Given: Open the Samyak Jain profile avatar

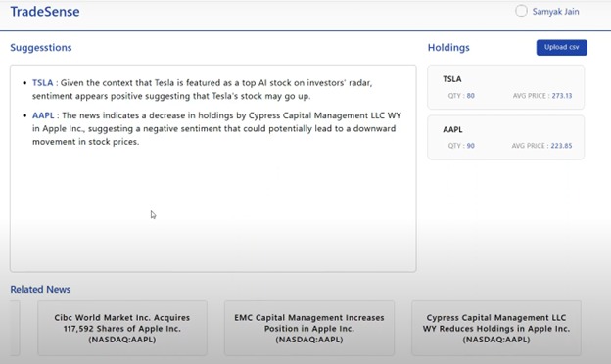Looking at the screenshot, I should [521, 11].
